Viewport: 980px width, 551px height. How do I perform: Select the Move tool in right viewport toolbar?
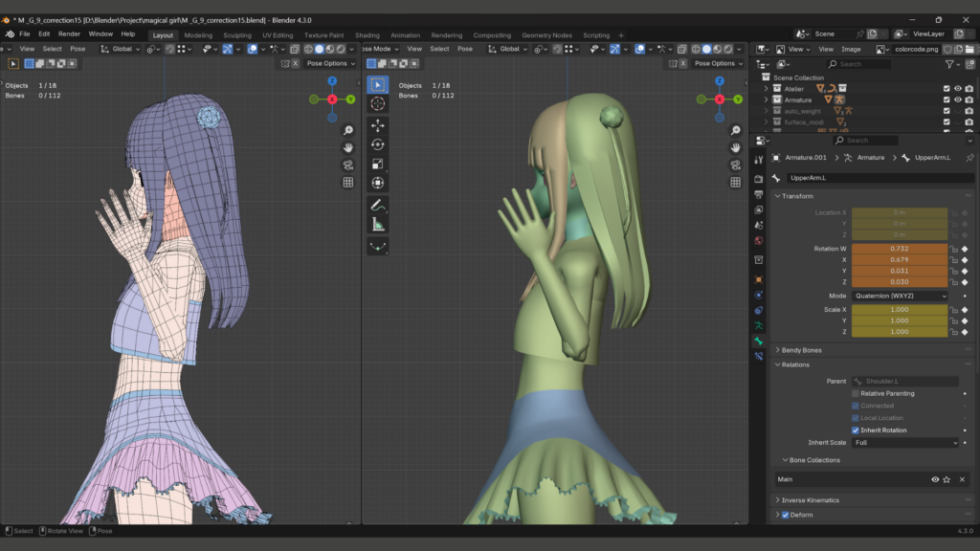[377, 125]
